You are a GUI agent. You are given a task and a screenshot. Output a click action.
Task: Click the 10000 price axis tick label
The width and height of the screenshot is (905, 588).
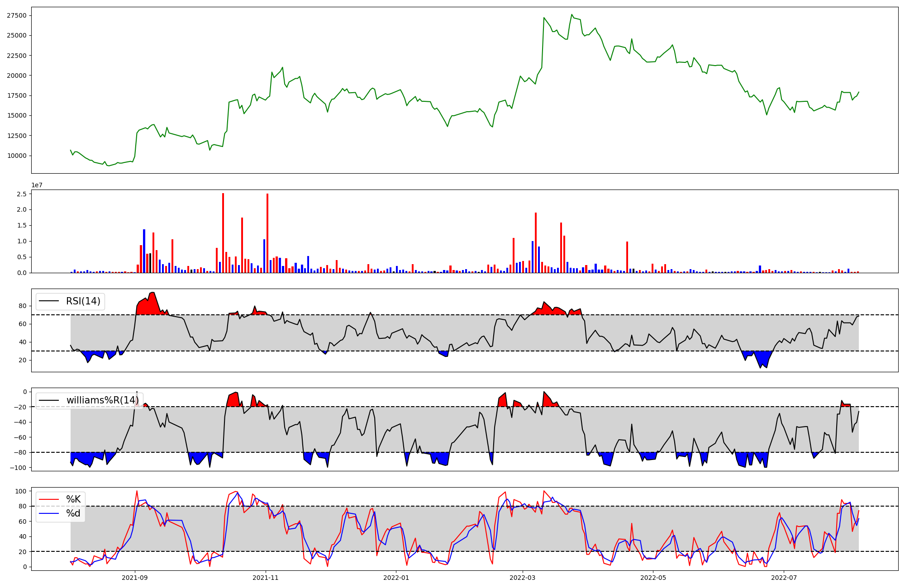[x=16, y=156]
